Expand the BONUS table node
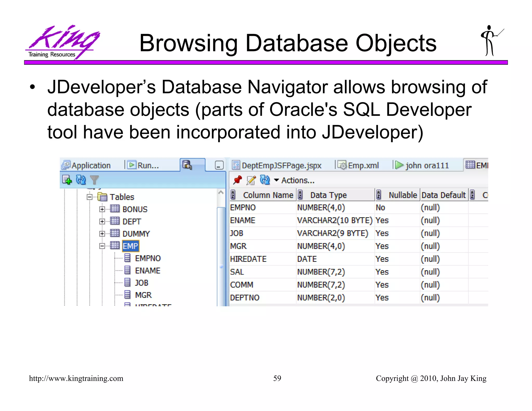This screenshot has height=411, width=532. pyautogui.click(x=102, y=209)
